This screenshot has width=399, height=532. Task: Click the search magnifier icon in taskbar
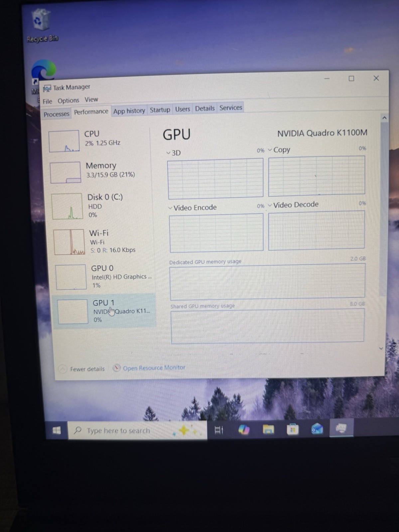78,430
